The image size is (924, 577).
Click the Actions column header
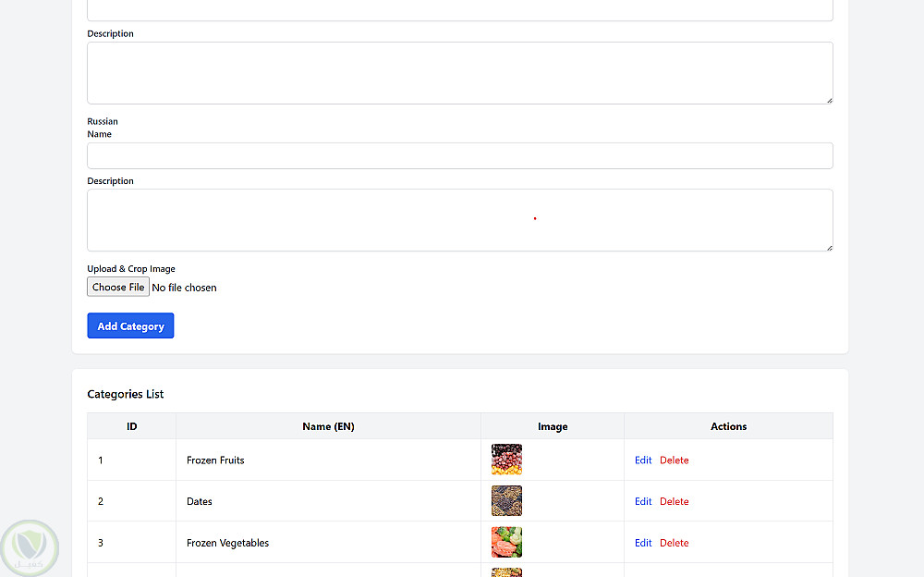click(728, 426)
